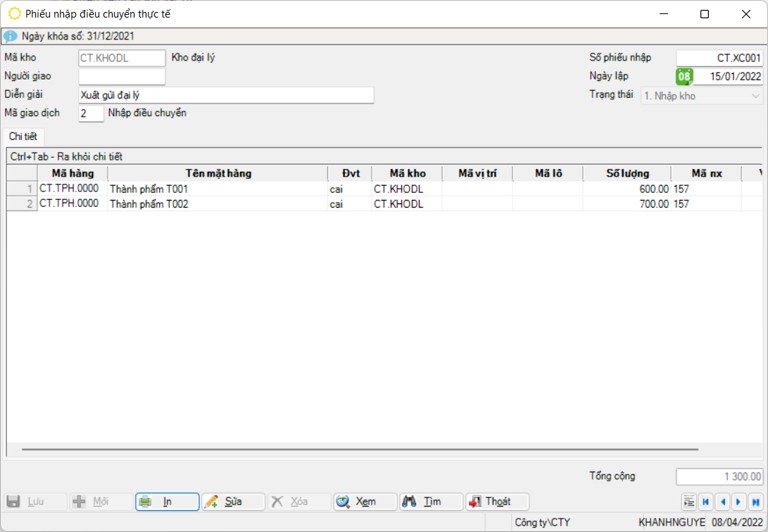Exit with the Thoát button

497,502
